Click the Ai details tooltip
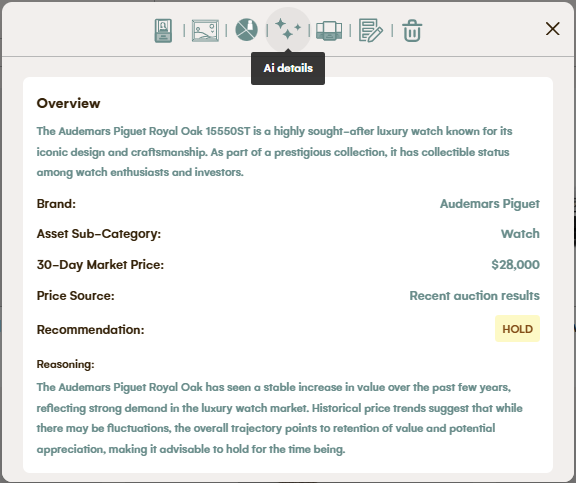Image resolution: width=576 pixels, height=483 pixels. tap(288, 68)
